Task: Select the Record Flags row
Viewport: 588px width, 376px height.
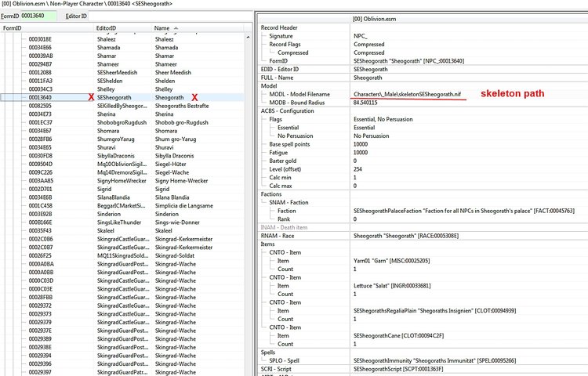Action: coord(423,44)
